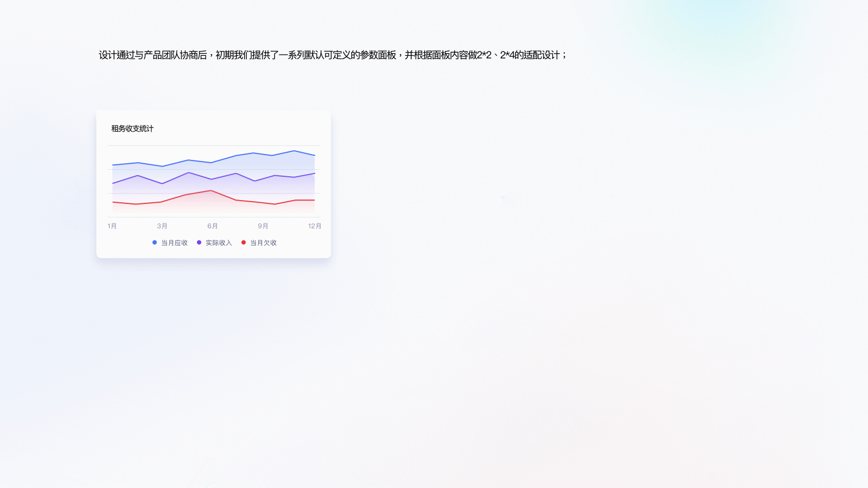Click the red 当月欠收 legend dot
The width and height of the screenshot is (868, 488).
(244, 242)
